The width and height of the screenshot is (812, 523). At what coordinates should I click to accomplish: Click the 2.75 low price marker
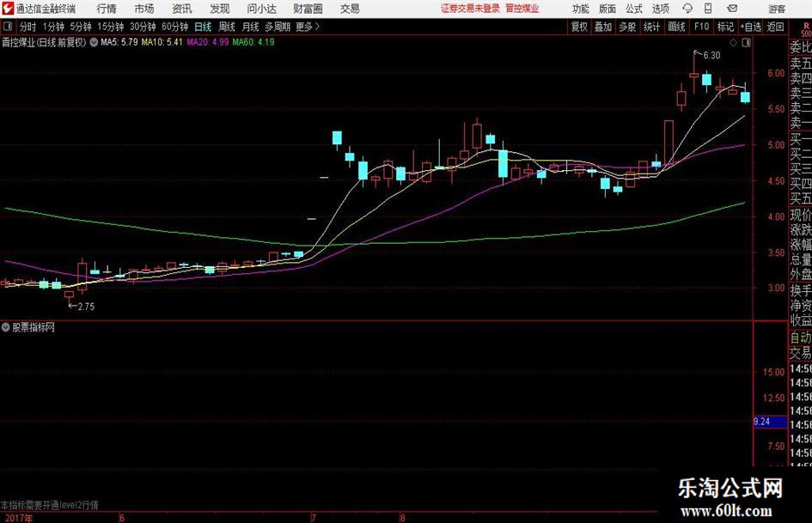click(x=86, y=307)
